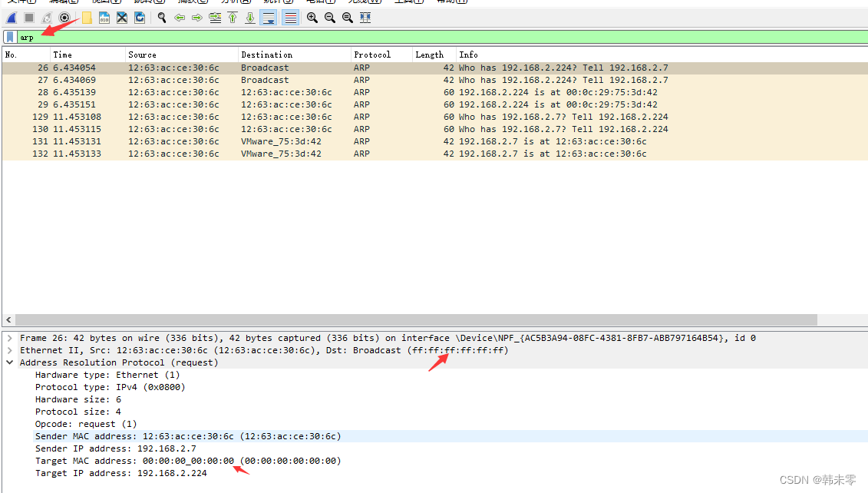Expand the Frame 26 details row
Image resolution: width=868 pixels, height=493 pixels.
pyautogui.click(x=8, y=338)
